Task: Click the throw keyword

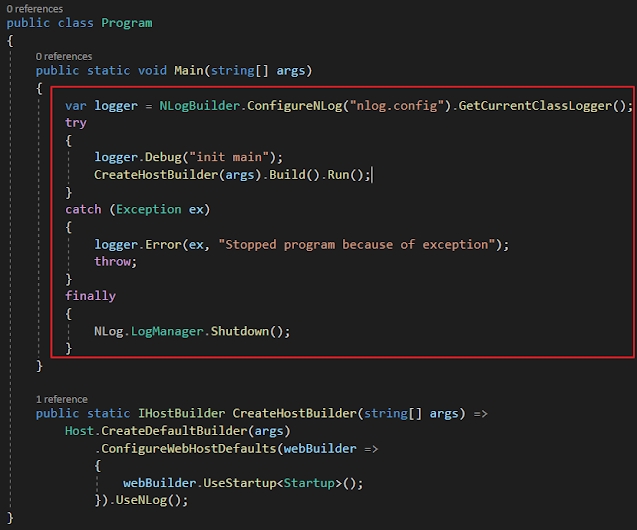Action: (113, 261)
